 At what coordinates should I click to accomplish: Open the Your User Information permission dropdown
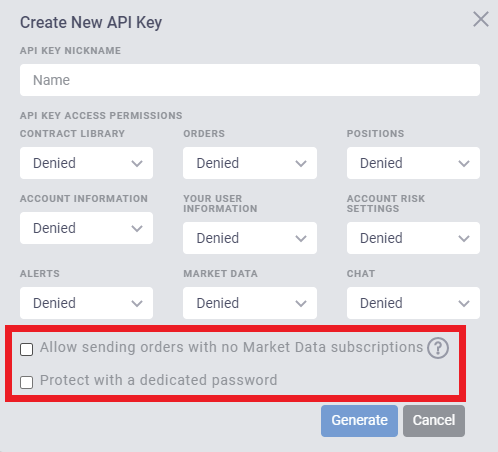[250, 238]
